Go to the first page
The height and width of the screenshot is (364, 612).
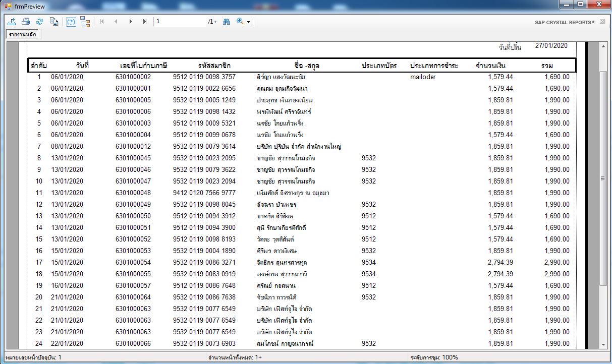[x=102, y=22]
